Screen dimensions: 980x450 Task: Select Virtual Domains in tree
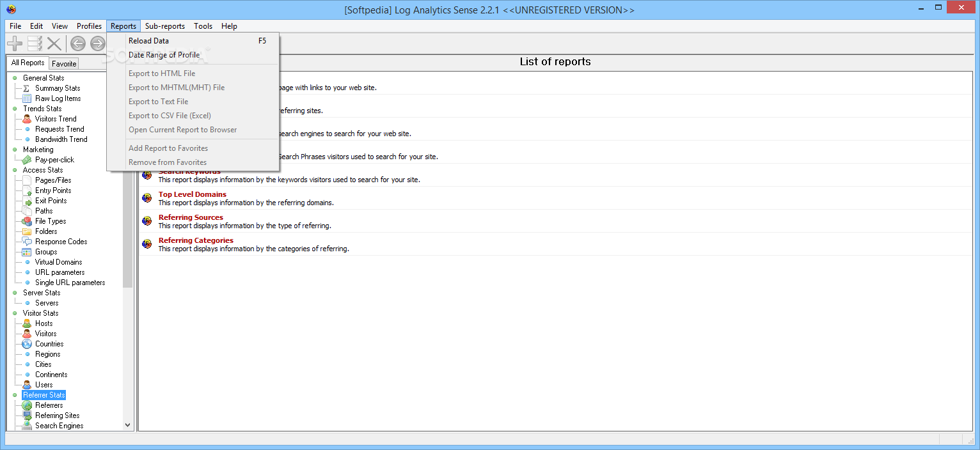click(x=59, y=262)
